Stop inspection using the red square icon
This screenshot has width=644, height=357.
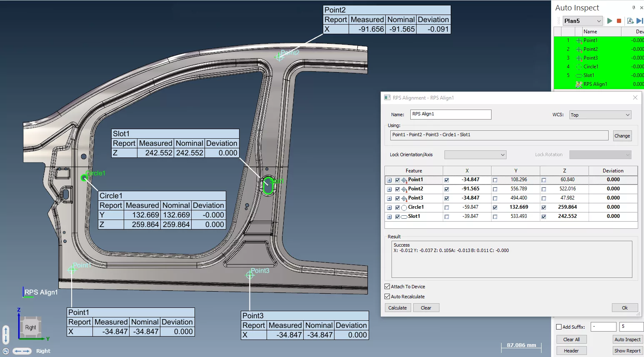619,21
